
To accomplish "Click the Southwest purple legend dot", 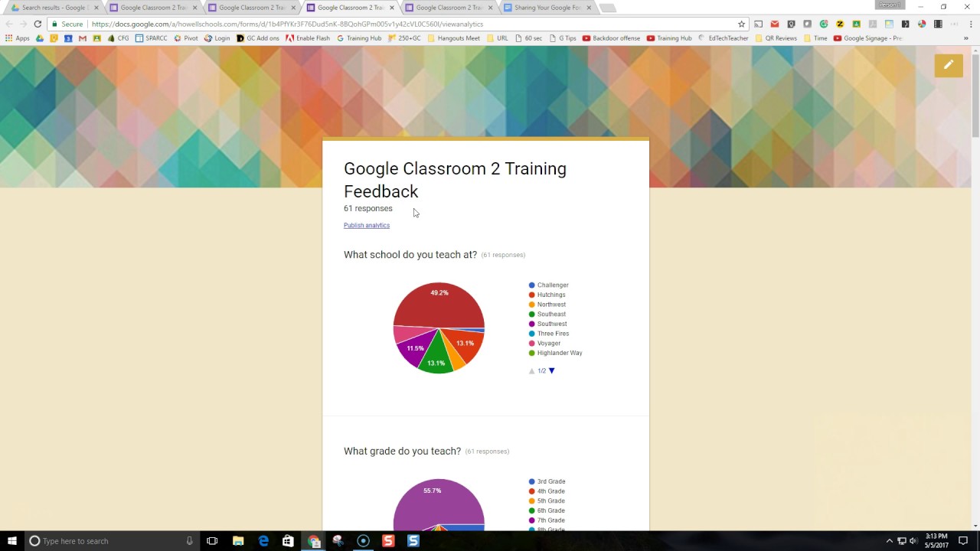I will pyautogui.click(x=532, y=324).
